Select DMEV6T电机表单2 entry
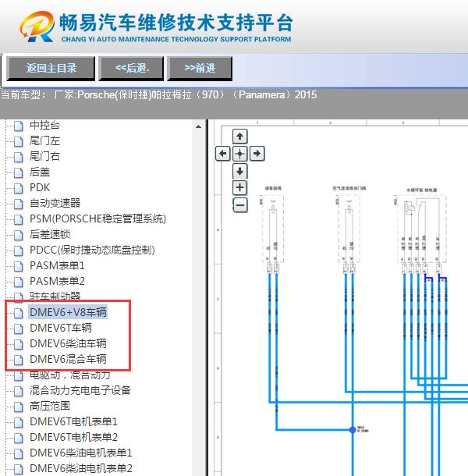The height and width of the screenshot is (476, 468). pyautogui.click(x=73, y=437)
